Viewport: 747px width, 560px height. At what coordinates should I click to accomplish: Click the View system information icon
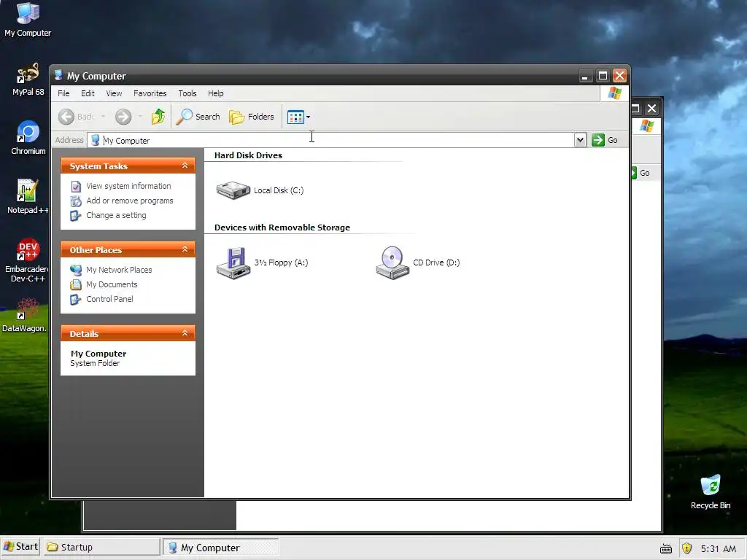pyautogui.click(x=76, y=186)
